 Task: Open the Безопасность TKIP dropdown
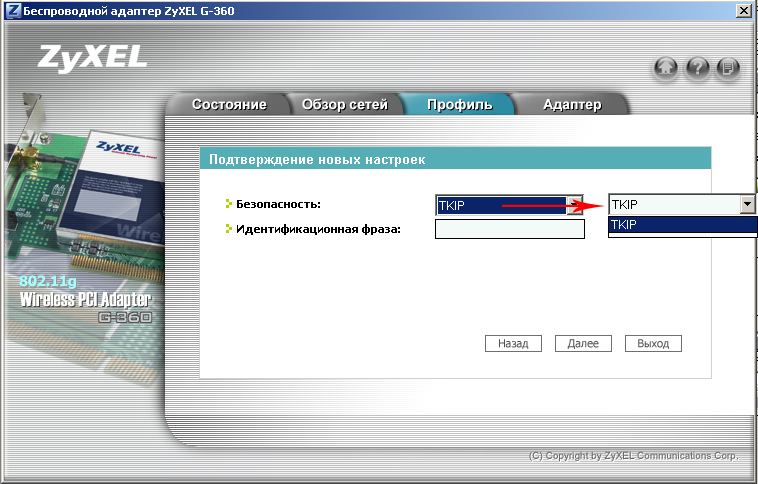(x=510, y=205)
